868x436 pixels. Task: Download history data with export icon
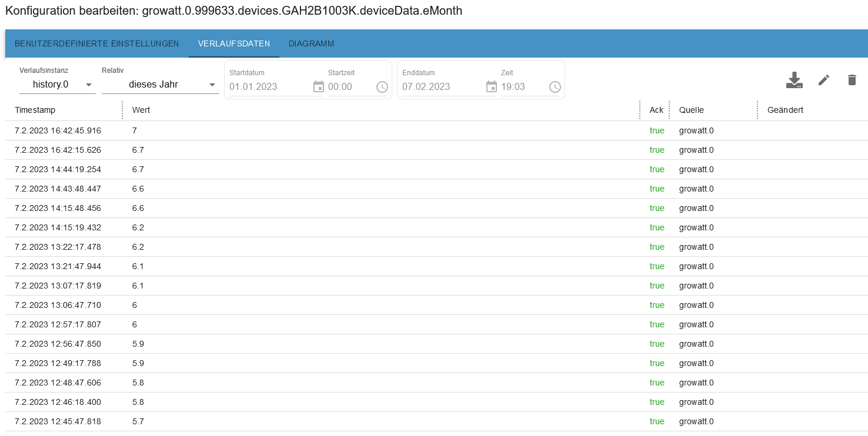coord(794,80)
